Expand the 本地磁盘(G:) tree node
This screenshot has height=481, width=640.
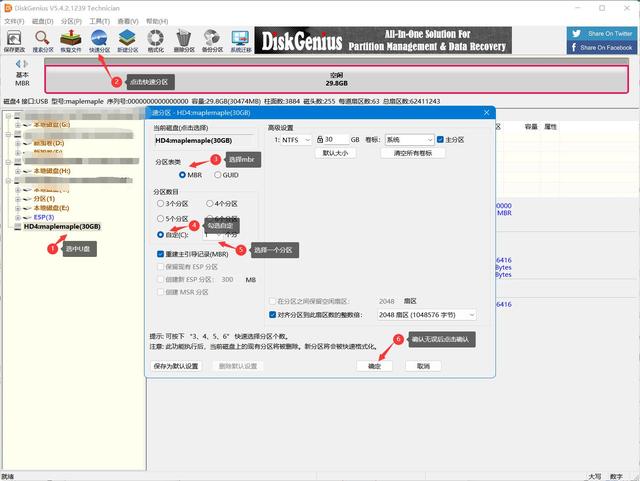point(18,125)
